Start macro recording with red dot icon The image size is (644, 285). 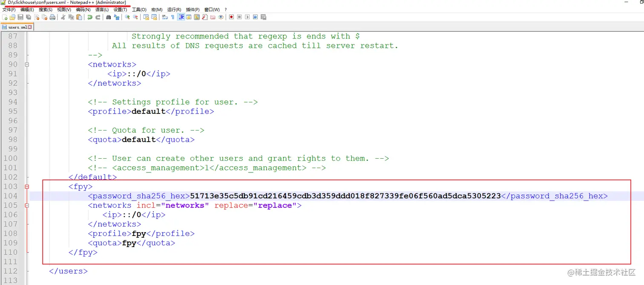[231, 17]
